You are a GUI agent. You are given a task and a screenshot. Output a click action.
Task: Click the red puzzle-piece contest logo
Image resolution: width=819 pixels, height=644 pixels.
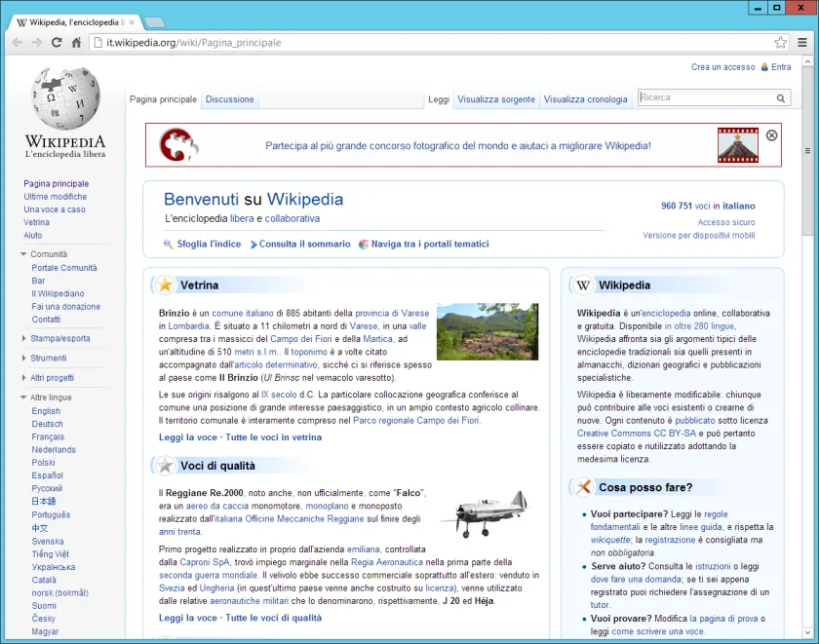click(178, 145)
